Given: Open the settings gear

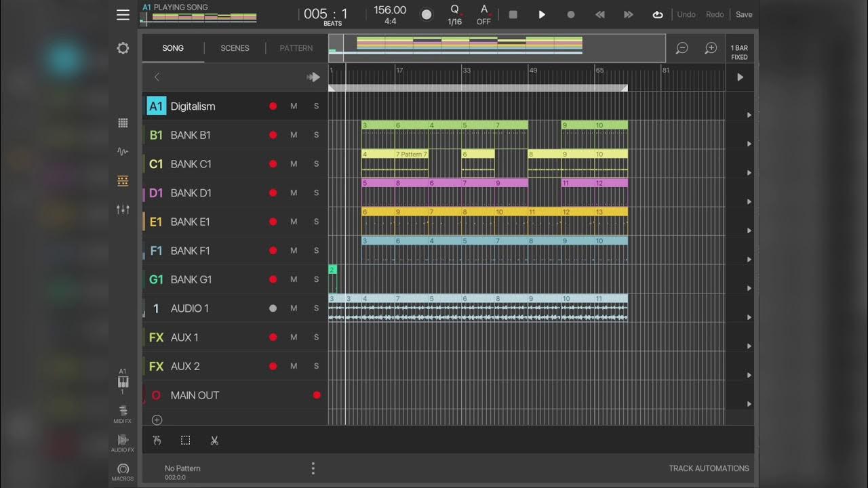Looking at the screenshot, I should coord(123,48).
